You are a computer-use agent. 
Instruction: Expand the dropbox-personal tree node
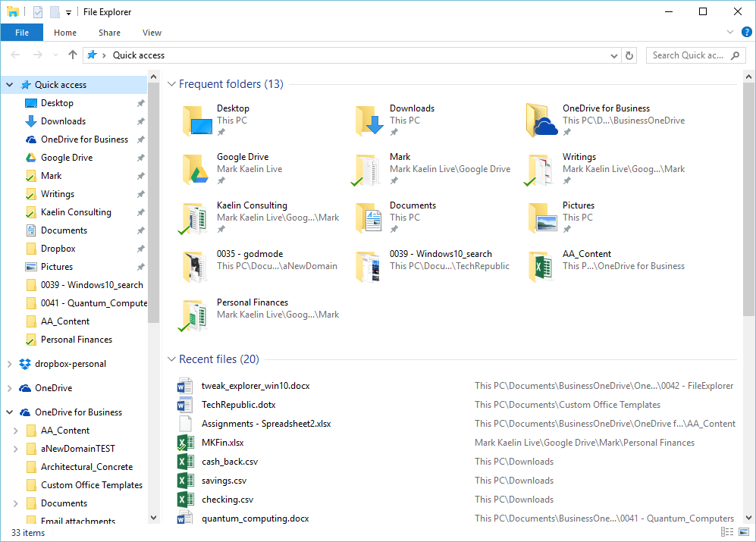pyautogui.click(x=10, y=364)
